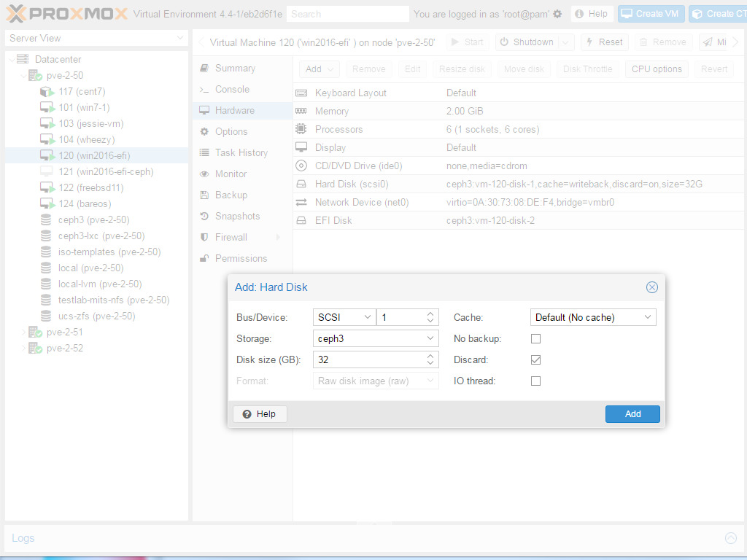Click the device number spinner arrows
747x560 pixels.
(430, 317)
